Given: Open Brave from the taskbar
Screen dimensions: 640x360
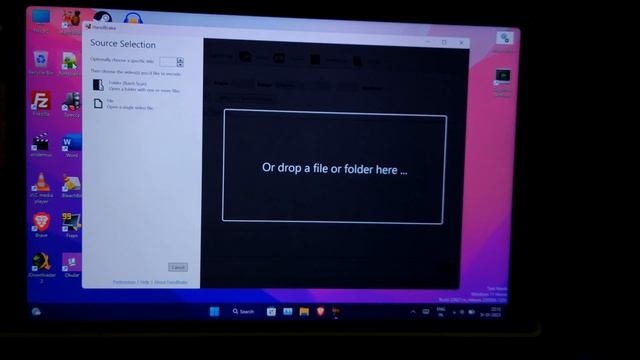Looking at the screenshot, I should (x=320, y=311).
